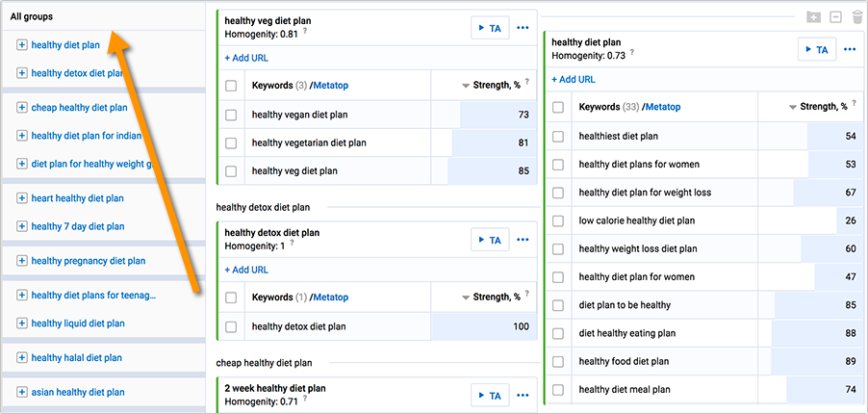Click homogenity help question mark for 0.73 group

click(x=632, y=53)
